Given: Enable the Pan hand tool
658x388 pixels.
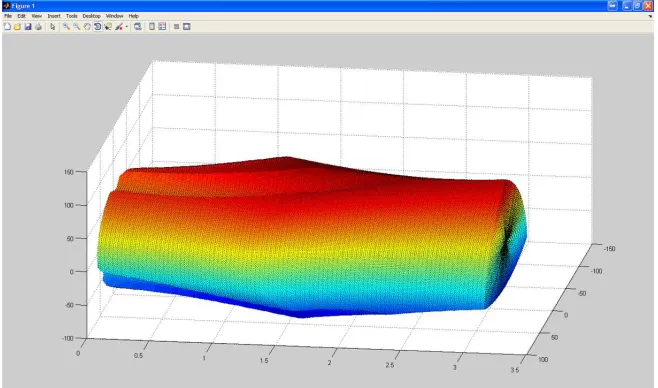Looking at the screenshot, I should tap(87, 27).
